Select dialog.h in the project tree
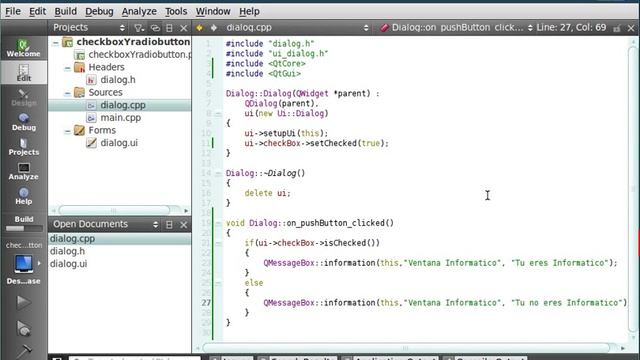Viewport: 640px width, 360px height. (118, 80)
